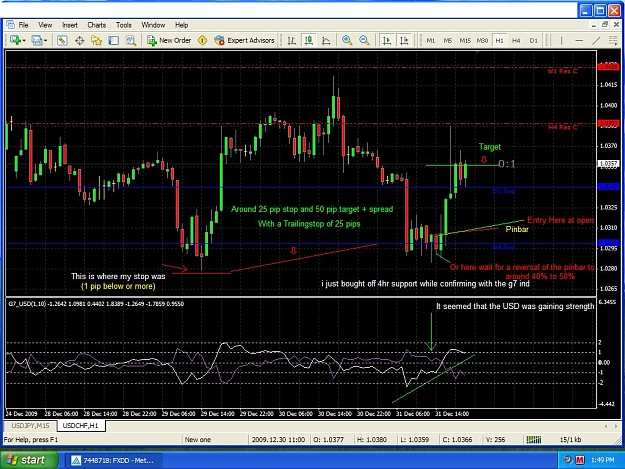
Task: Open the Insert menu
Action: 70,25
